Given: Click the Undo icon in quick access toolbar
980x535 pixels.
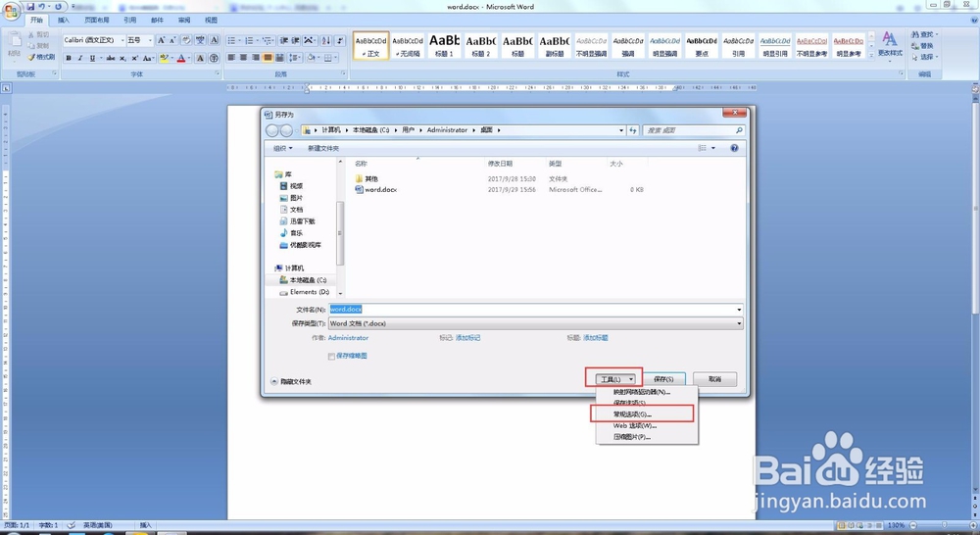Looking at the screenshot, I should (x=41, y=7).
